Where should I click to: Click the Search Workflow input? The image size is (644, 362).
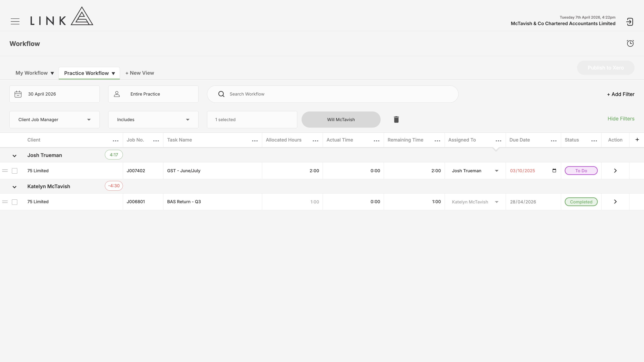click(x=333, y=94)
